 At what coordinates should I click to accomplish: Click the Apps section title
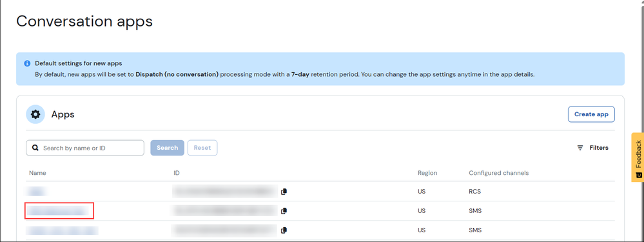(63, 114)
